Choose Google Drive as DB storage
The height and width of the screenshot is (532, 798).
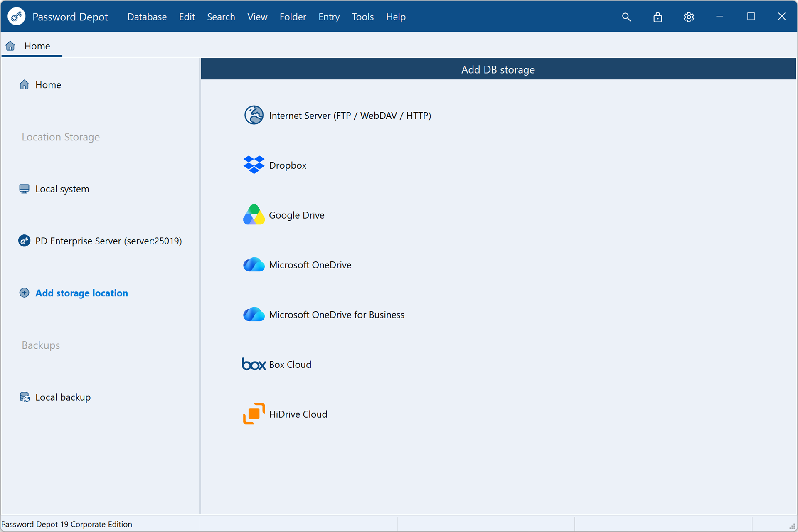tap(297, 215)
